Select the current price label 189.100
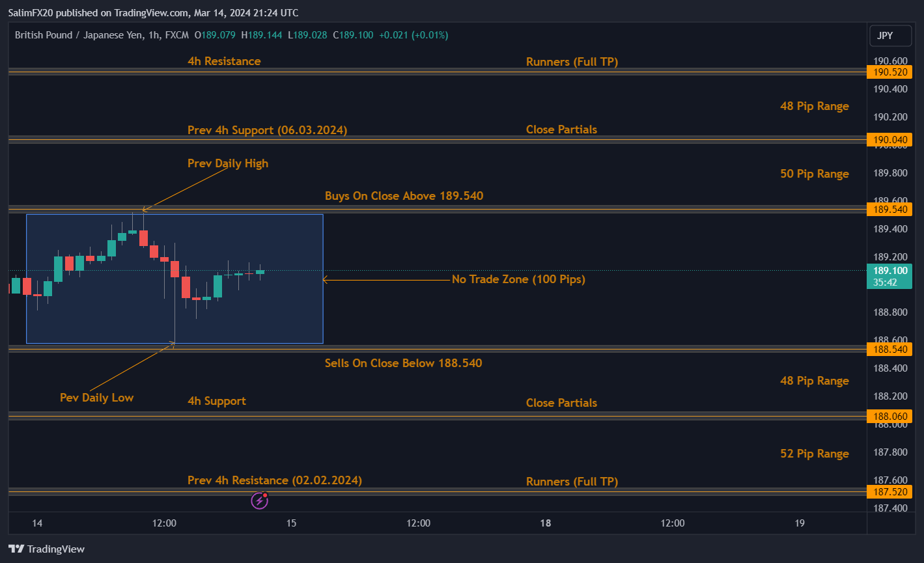 [x=889, y=270]
